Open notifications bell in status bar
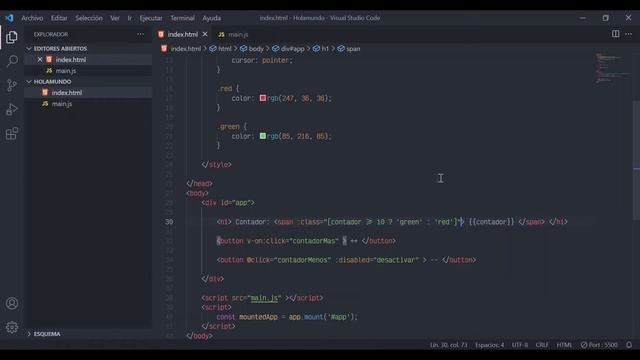Image resolution: width=640 pixels, height=360 pixels. tap(629, 345)
